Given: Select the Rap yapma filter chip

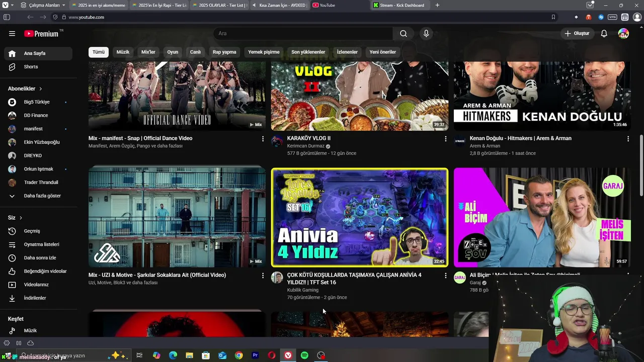Looking at the screenshot, I should (x=224, y=52).
